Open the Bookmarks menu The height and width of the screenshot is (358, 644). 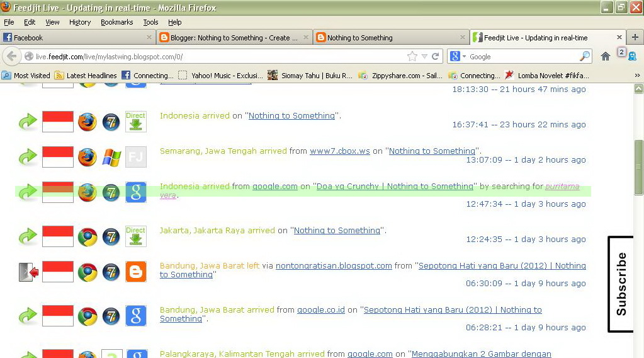click(116, 22)
